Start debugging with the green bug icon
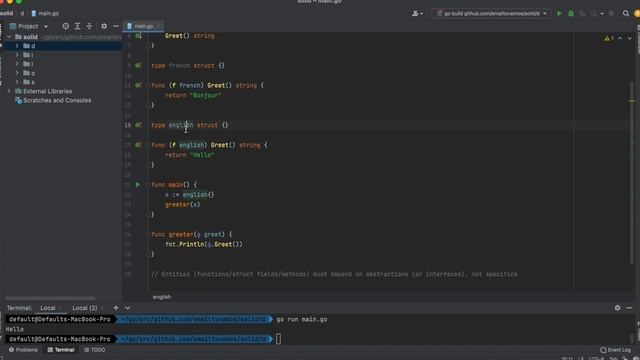640x360 pixels. click(571, 13)
